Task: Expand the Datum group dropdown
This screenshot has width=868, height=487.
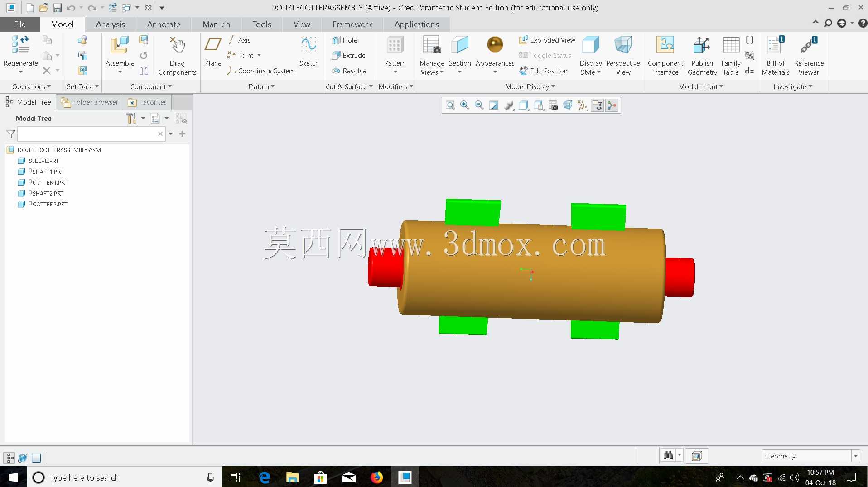Action: click(x=261, y=87)
